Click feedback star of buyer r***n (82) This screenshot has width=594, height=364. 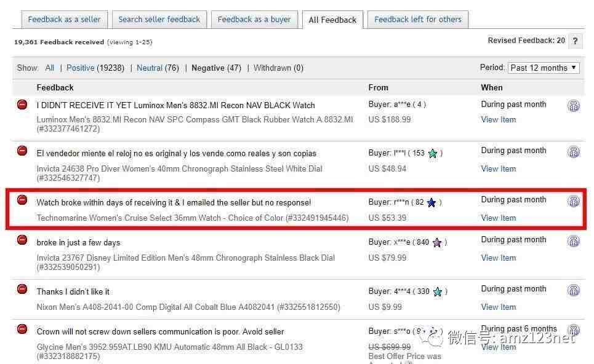click(431, 203)
